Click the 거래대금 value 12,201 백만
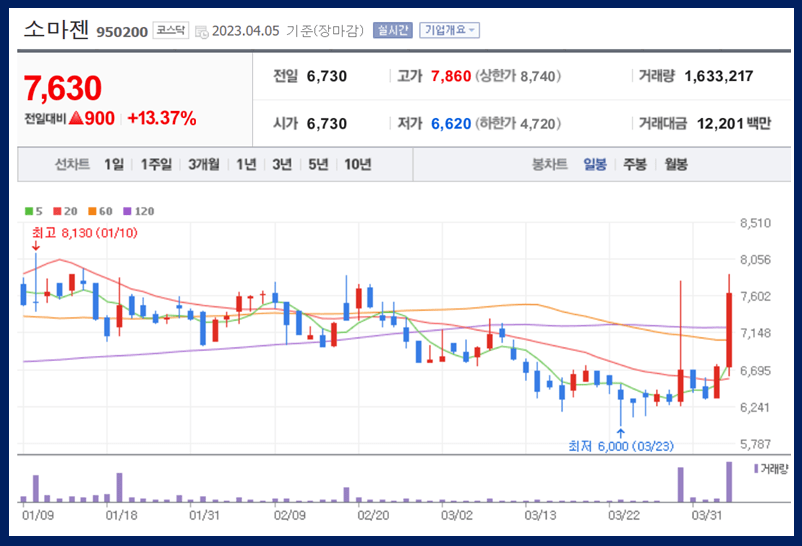802x546 pixels. click(734, 124)
